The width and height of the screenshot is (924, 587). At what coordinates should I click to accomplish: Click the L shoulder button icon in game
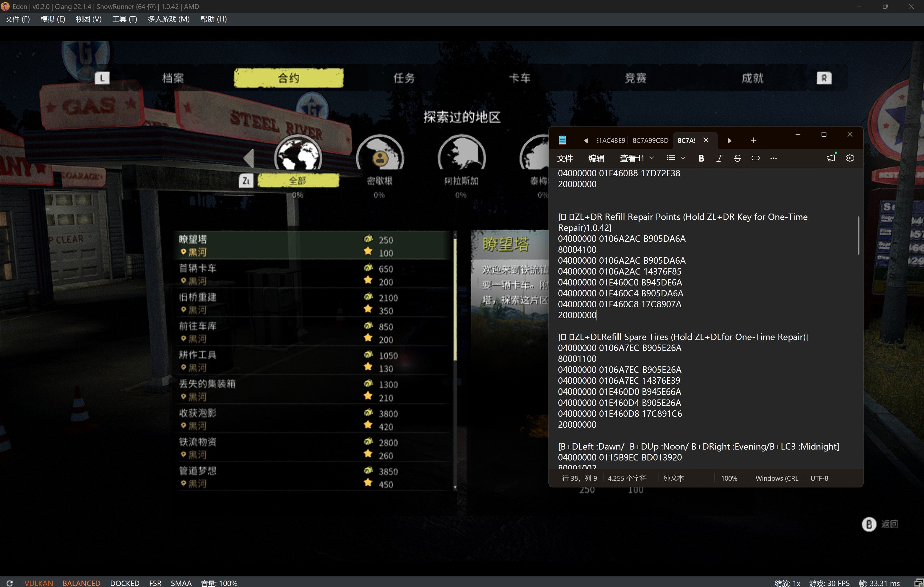[102, 78]
